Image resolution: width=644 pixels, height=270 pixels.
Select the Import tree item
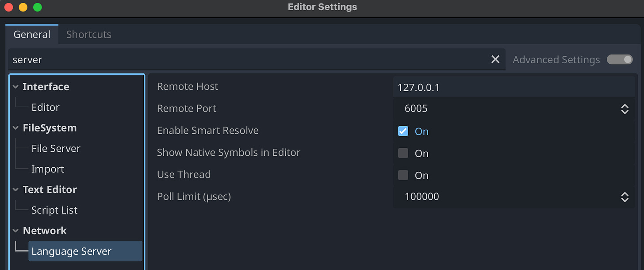48,169
